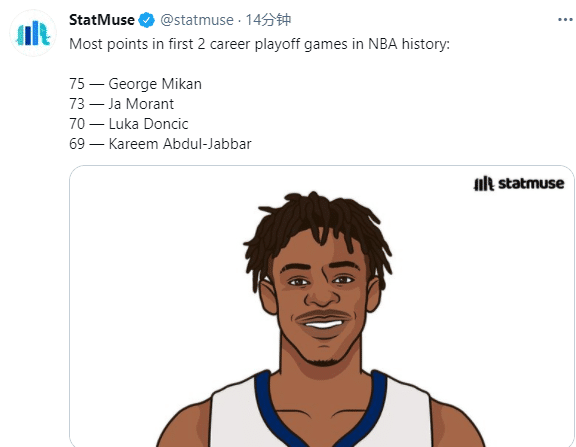Viewport: 576px width, 447px height.
Task: Click the "75 — George Mikan" line
Action: tap(135, 84)
